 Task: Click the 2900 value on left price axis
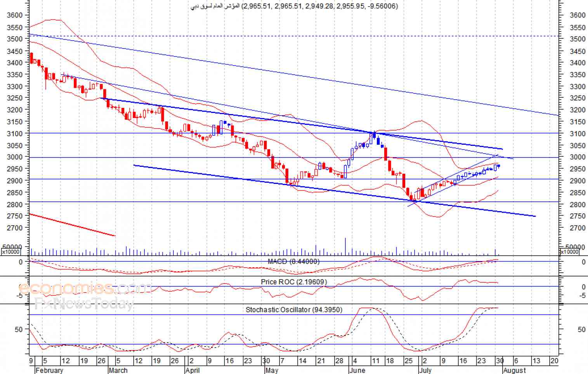[15, 181]
